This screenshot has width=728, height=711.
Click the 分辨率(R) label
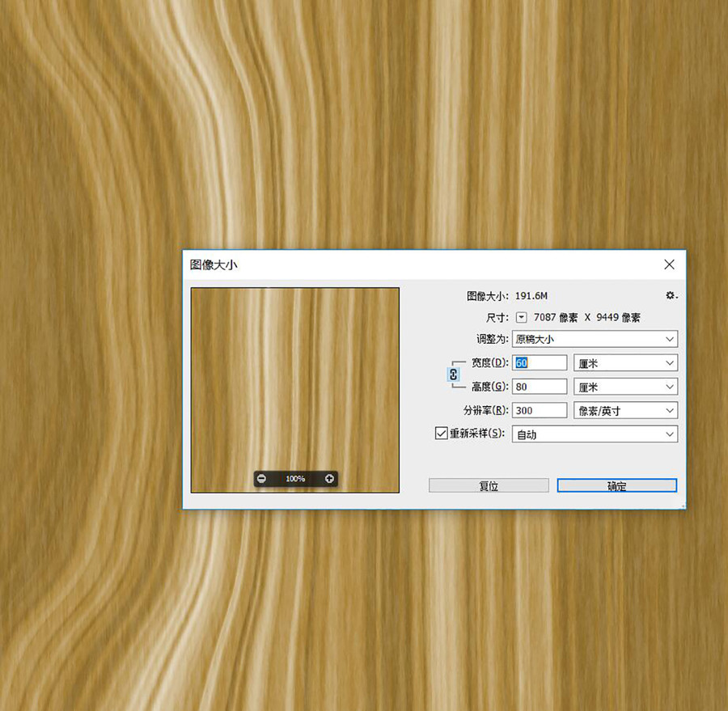pos(485,411)
